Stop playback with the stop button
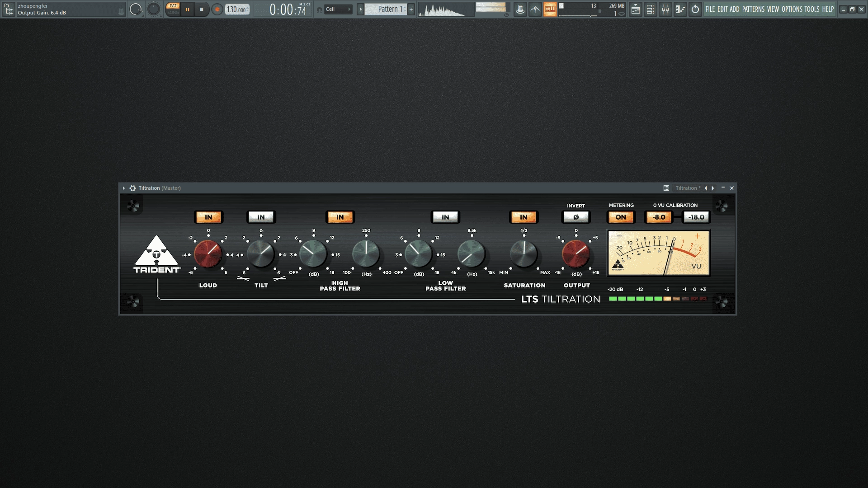The height and width of the screenshot is (488, 868). (x=202, y=9)
